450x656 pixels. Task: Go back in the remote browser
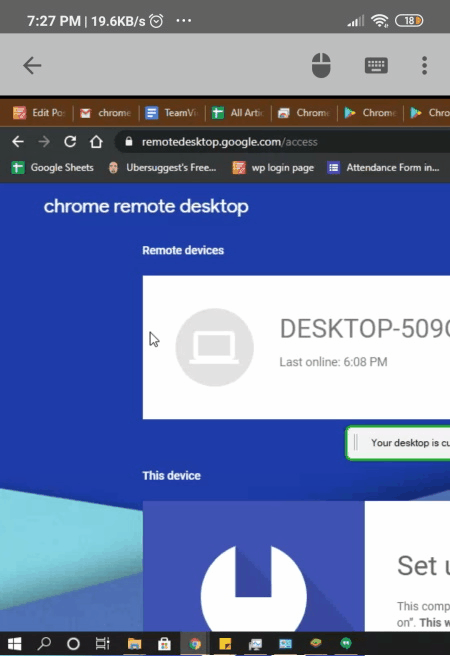point(18,142)
